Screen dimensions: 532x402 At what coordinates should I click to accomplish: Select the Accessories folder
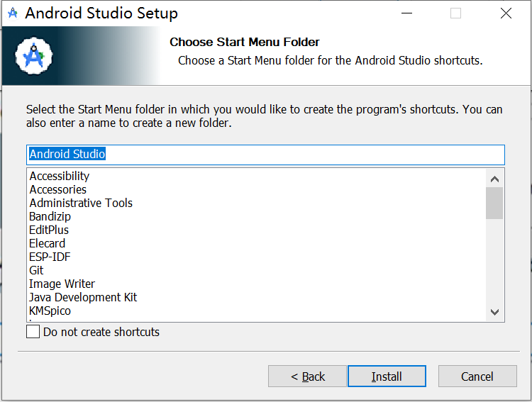point(57,189)
